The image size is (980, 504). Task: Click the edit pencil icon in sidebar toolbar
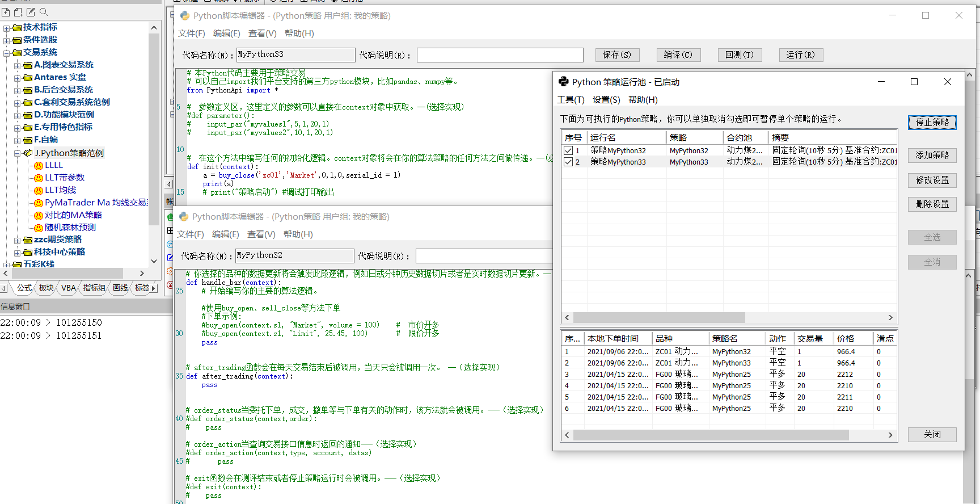[x=31, y=12]
